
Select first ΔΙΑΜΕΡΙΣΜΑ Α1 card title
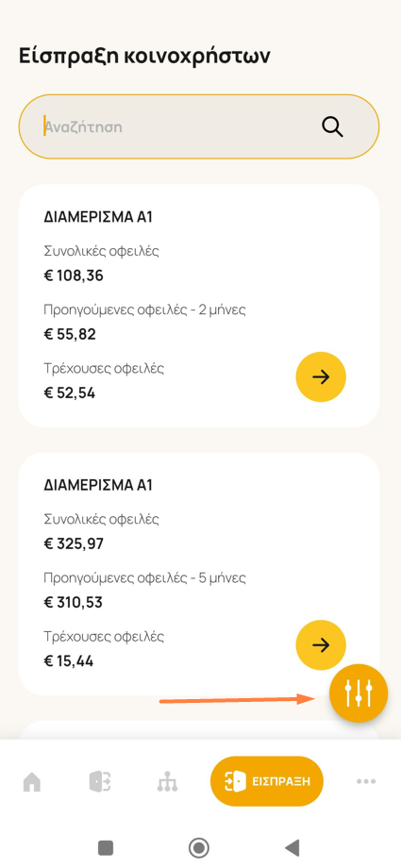tap(98, 217)
